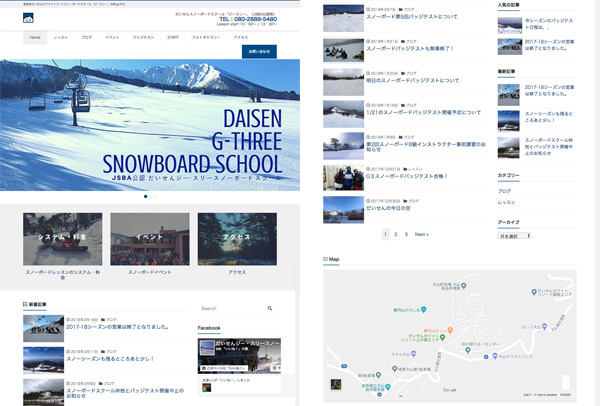Click the お問い合わせ contact button

pos(258,50)
